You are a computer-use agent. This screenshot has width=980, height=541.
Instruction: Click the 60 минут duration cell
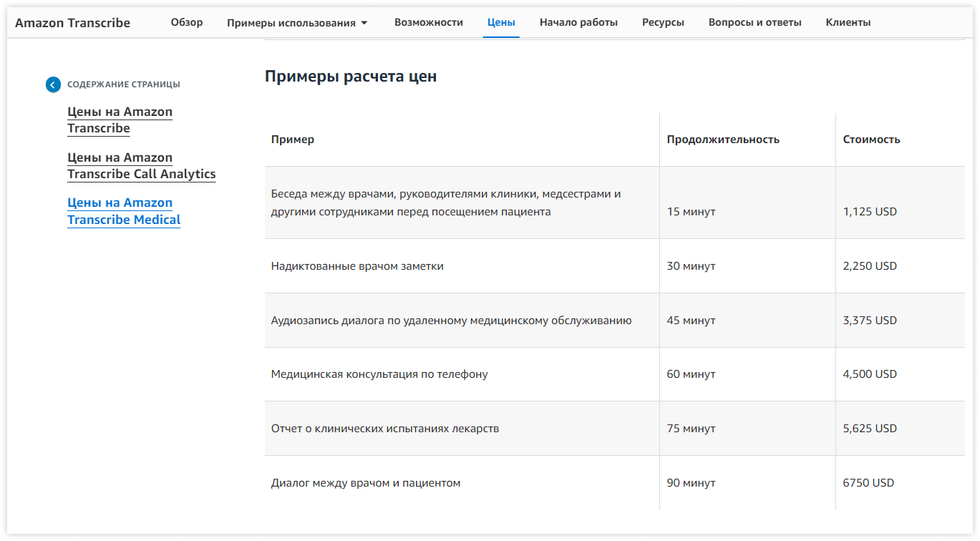pyautogui.click(x=747, y=374)
